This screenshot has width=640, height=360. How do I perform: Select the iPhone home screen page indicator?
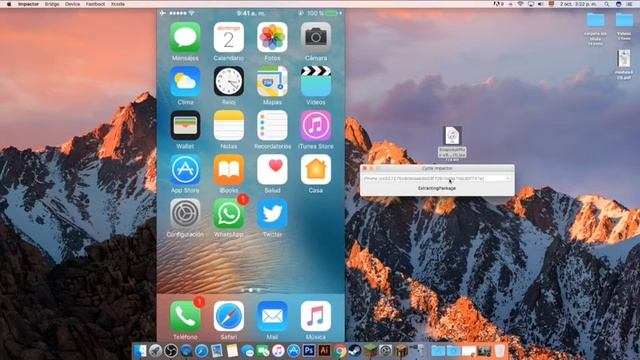[250, 290]
